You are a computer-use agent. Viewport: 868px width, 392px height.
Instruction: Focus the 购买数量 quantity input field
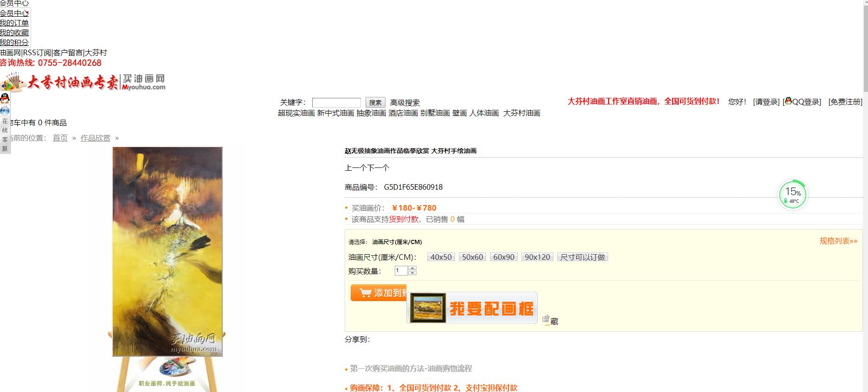401,270
